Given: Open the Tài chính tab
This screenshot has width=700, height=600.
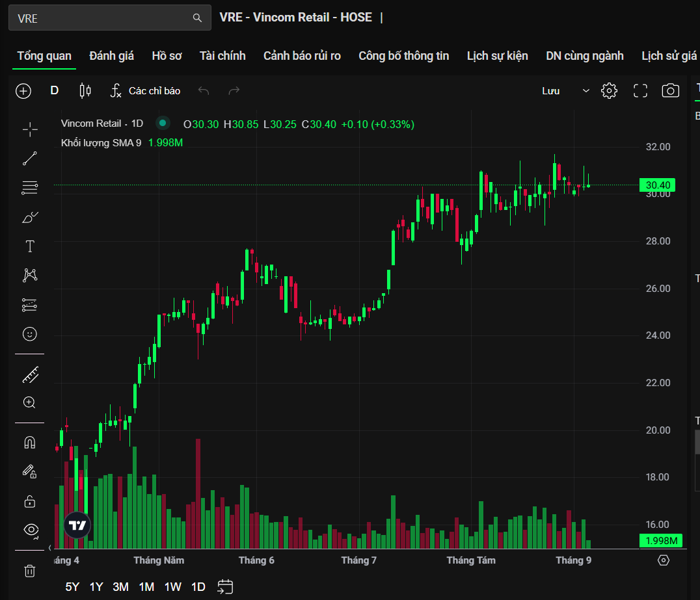Looking at the screenshot, I should [x=222, y=56].
